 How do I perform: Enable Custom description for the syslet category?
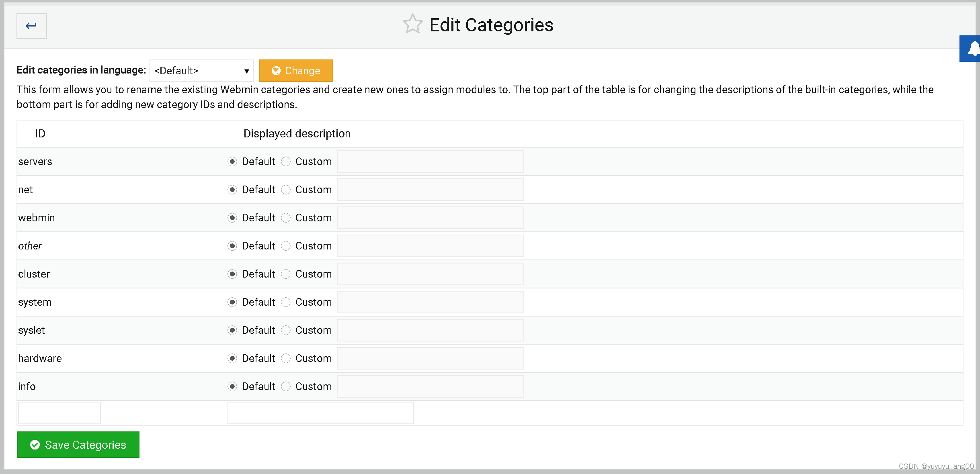coord(286,330)
